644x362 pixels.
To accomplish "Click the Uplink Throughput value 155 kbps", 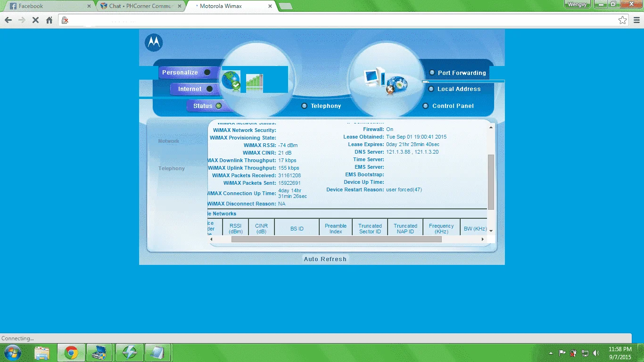I will 289,168.
